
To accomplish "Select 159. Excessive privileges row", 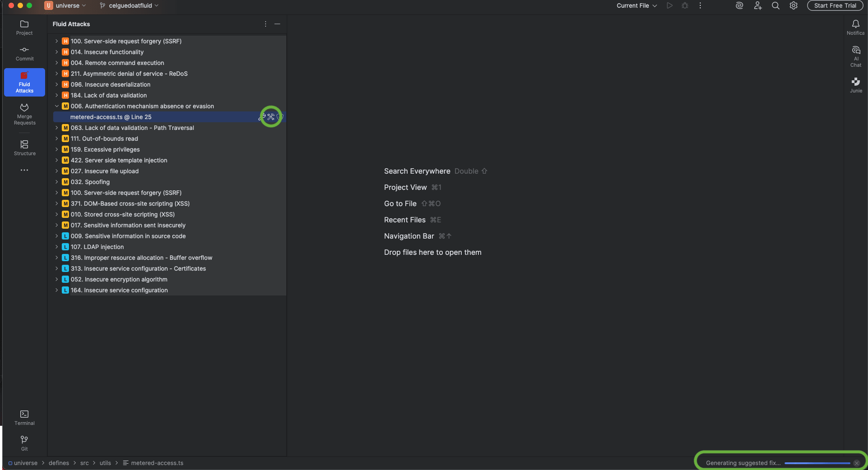I will (x=169, y=149).
